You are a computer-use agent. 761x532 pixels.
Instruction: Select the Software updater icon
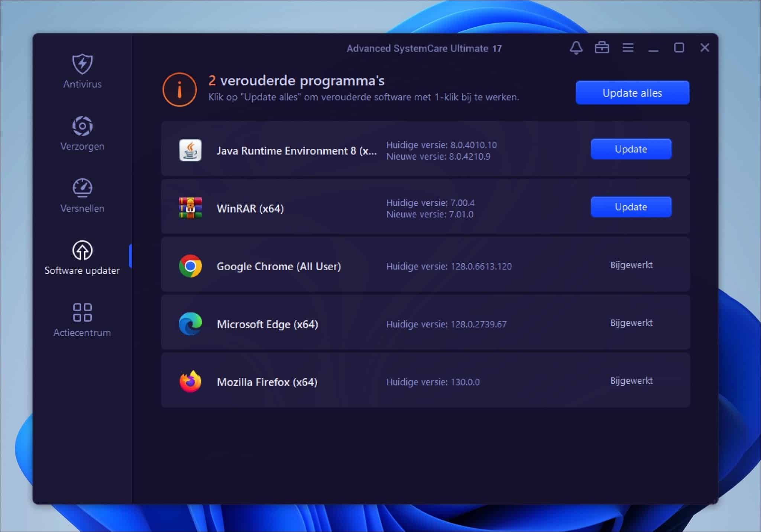click(x=82, y=252)
